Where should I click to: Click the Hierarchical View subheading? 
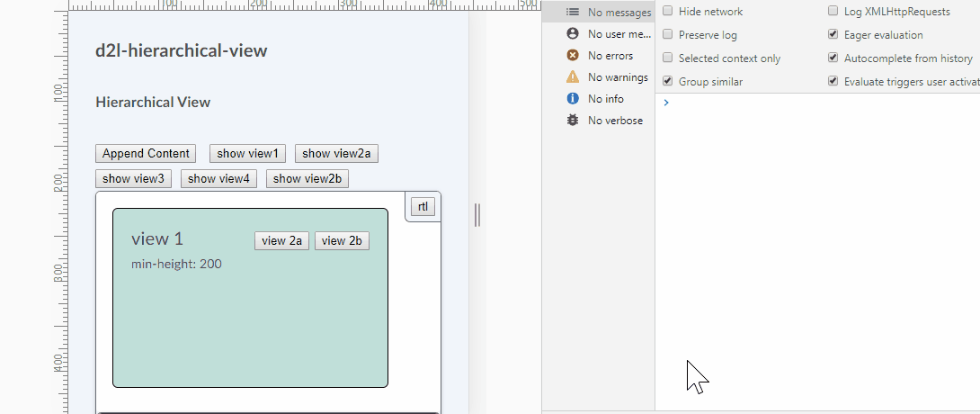pos(153,102)
